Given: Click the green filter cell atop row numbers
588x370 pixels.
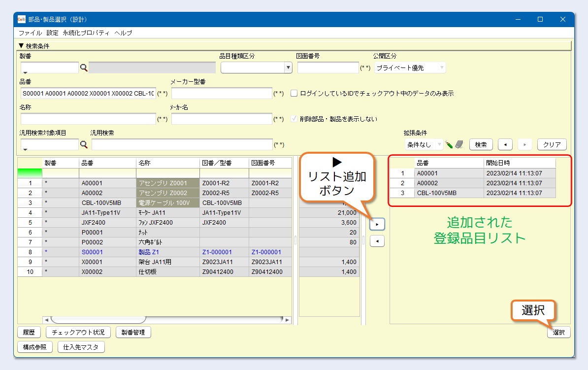Looking at the screenshot, I should click(x=30, y=173).
